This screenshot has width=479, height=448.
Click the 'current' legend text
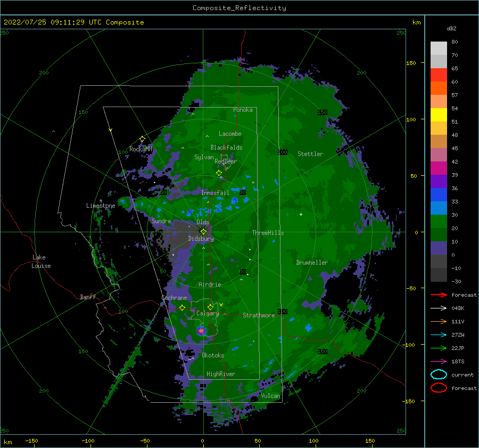(x=463, y=374)
